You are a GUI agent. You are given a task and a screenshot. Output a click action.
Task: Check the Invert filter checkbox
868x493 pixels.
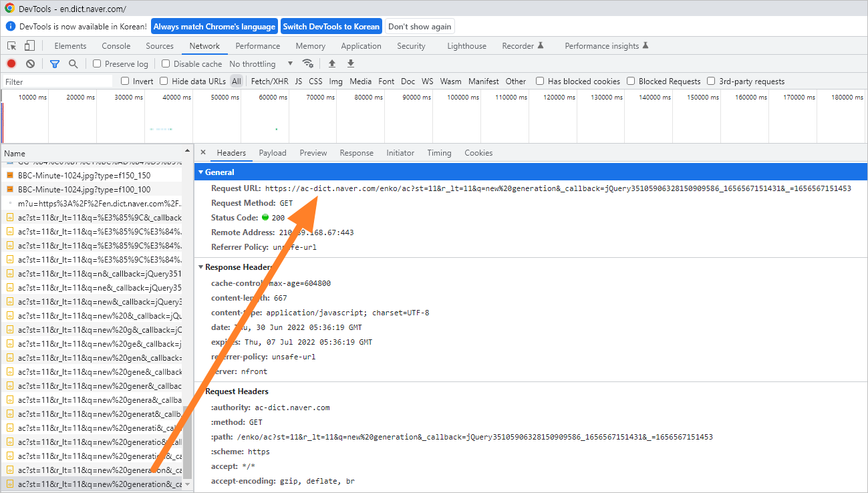[125, 81]
